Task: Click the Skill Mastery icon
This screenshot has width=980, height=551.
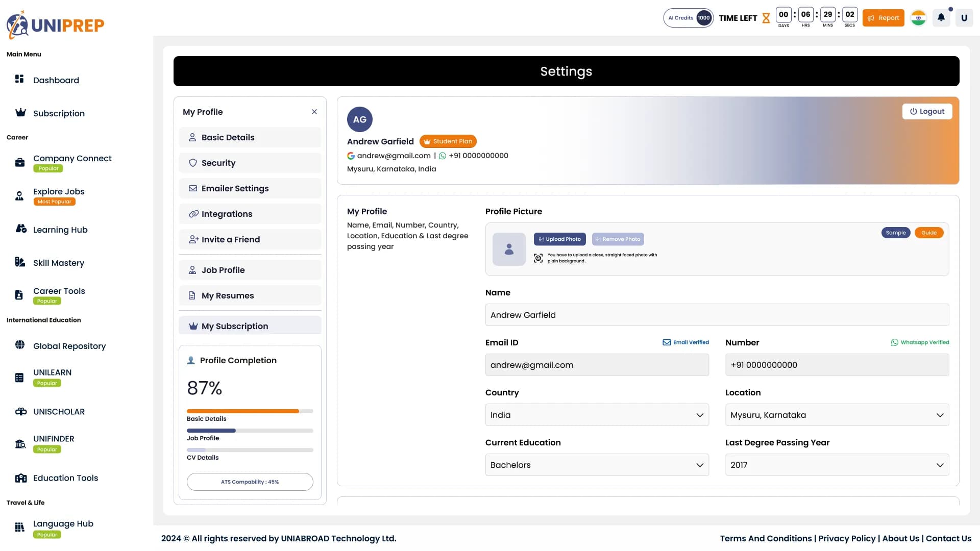Action: pos(20,262)
